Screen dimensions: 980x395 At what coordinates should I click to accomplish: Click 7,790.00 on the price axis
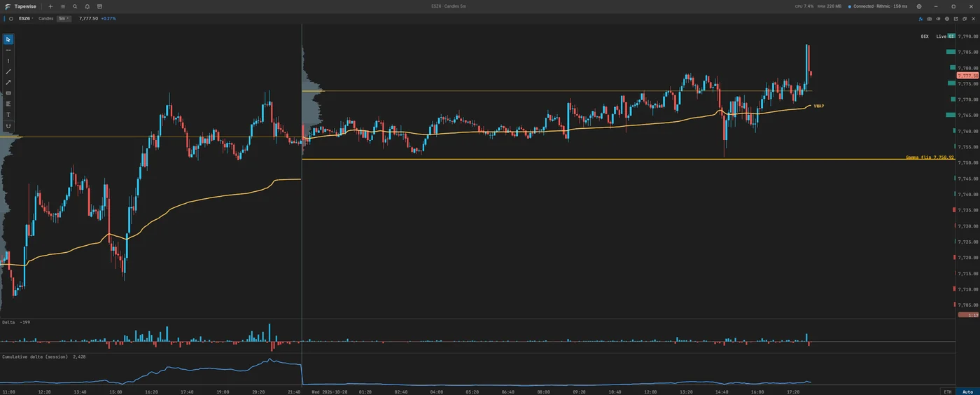[967, 36]
